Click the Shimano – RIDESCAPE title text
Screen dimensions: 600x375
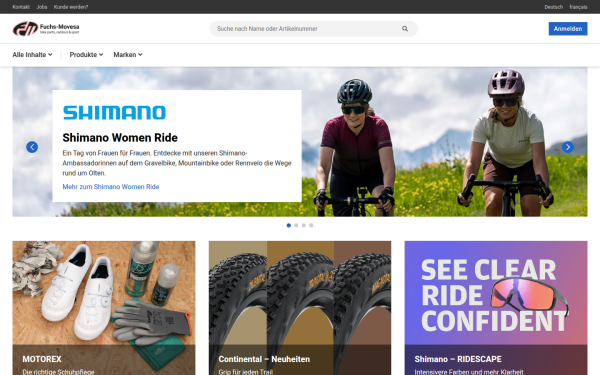pyautogui.click(x=458, y=359)
